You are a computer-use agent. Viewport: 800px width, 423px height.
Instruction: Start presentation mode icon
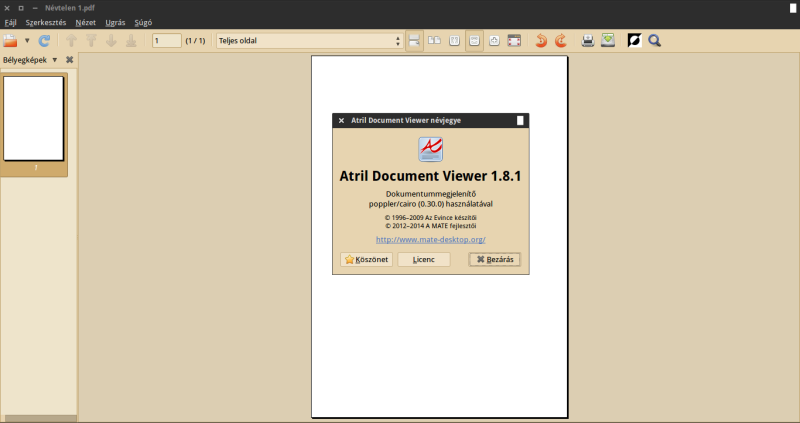pos(514,41)
